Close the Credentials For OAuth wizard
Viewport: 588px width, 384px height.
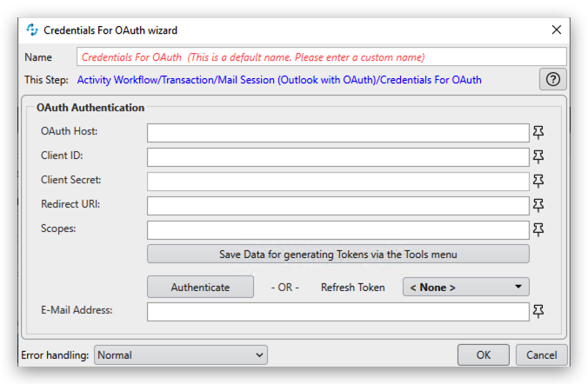click(557, 30)
